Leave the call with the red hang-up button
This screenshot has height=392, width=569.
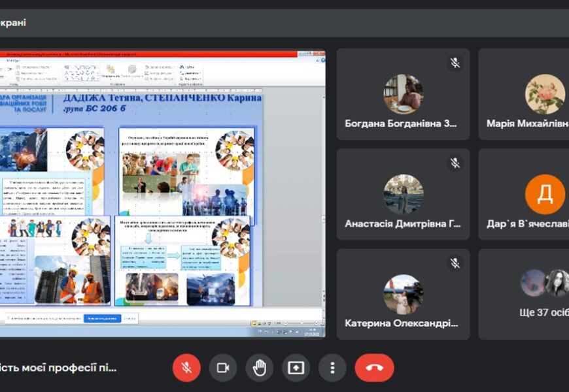[x=374, y=368]
